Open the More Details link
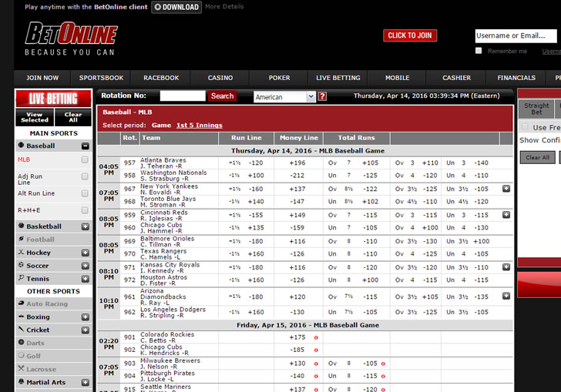Screen dimensions: 561x392 click(x=224, y=6)
